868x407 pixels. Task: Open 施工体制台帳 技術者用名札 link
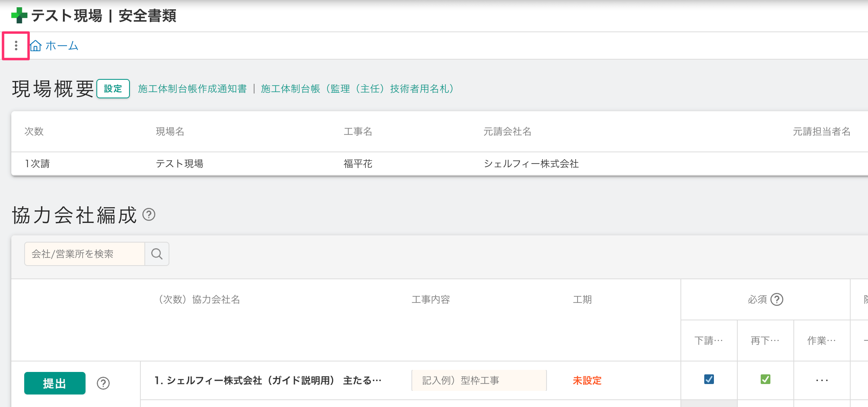357,89
